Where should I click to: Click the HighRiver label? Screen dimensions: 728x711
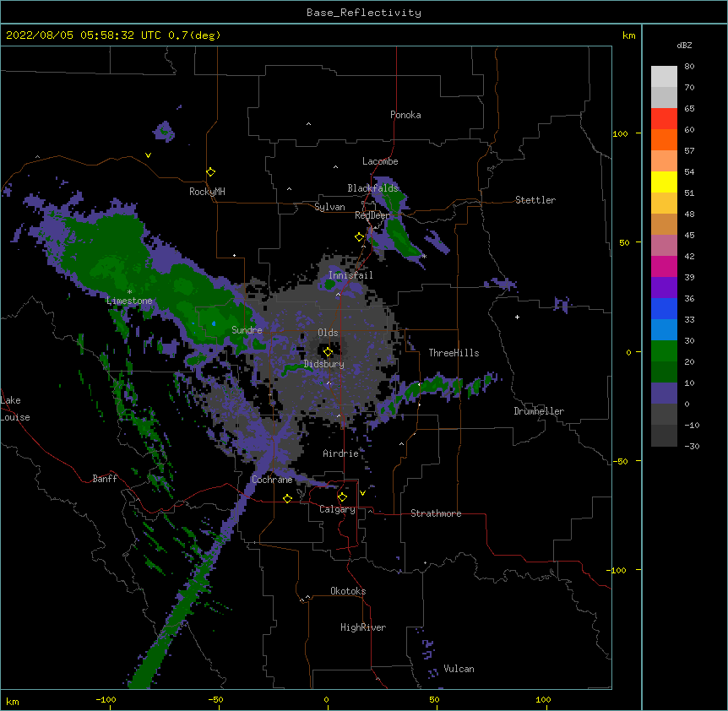click(x=363, y=627)
